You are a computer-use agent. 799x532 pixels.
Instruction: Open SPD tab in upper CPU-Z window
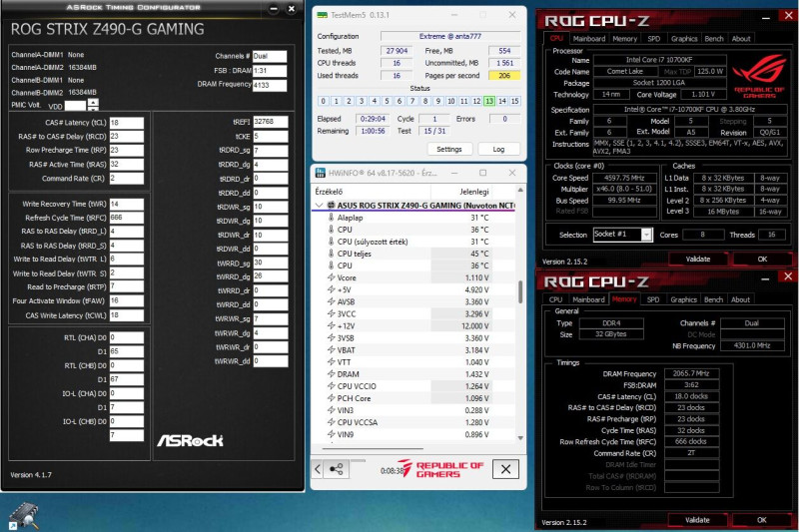[653, 39]
